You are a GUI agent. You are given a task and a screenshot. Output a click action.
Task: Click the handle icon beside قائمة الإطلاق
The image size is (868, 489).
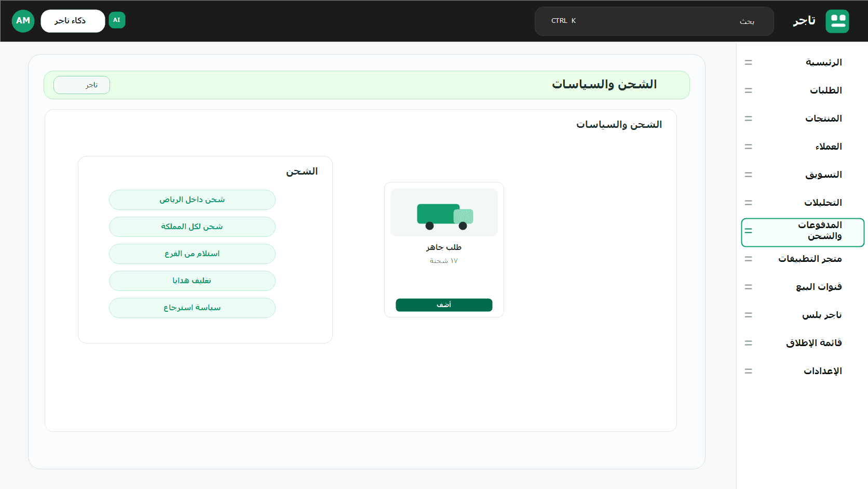[x=748, y=343]
